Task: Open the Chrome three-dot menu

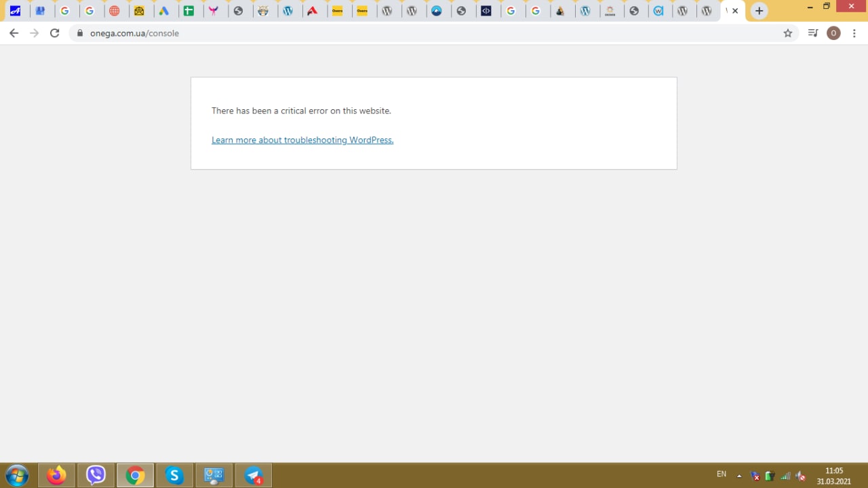Action: coord(854,33)
